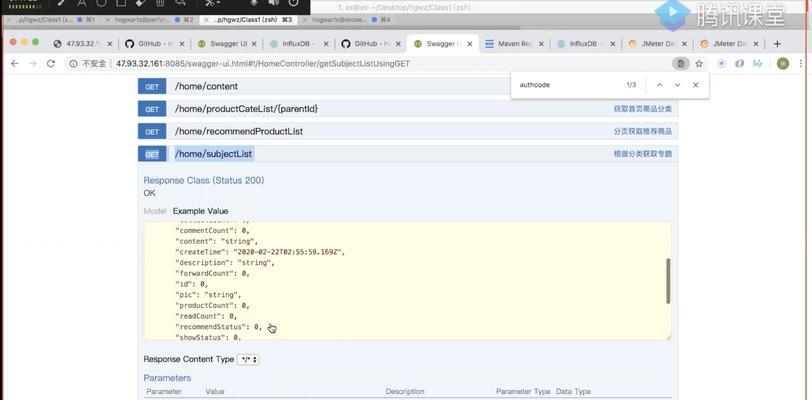Screen dimensions: 812x400
Task: Bookmark this page with the star icon
Action: 699,64
